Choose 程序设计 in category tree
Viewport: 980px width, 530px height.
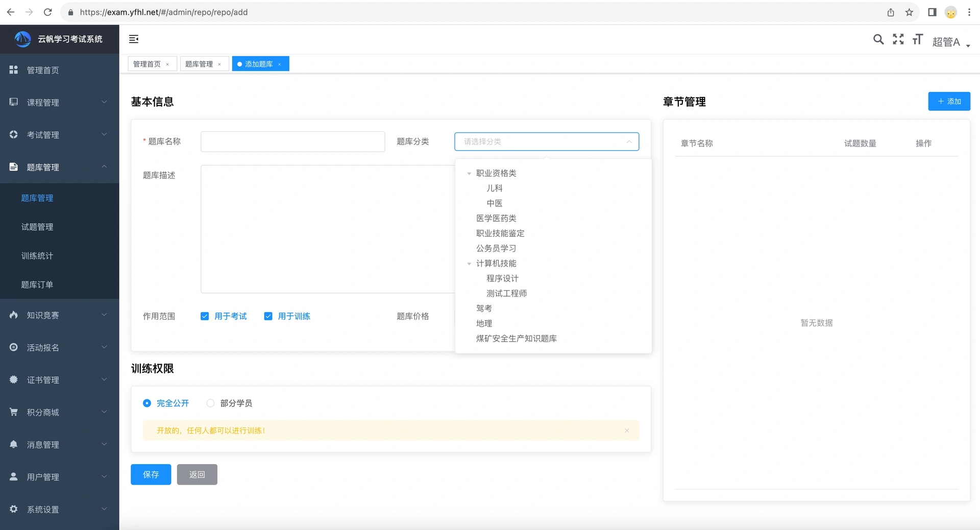point(502,278)
